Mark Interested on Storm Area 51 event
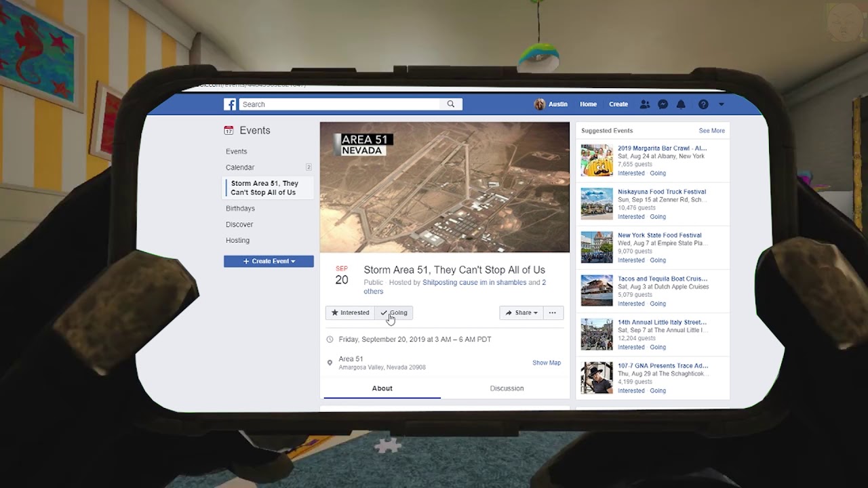The height and width of the screenshot is (488, 868). pyautogui.click(x=350, y=312)
